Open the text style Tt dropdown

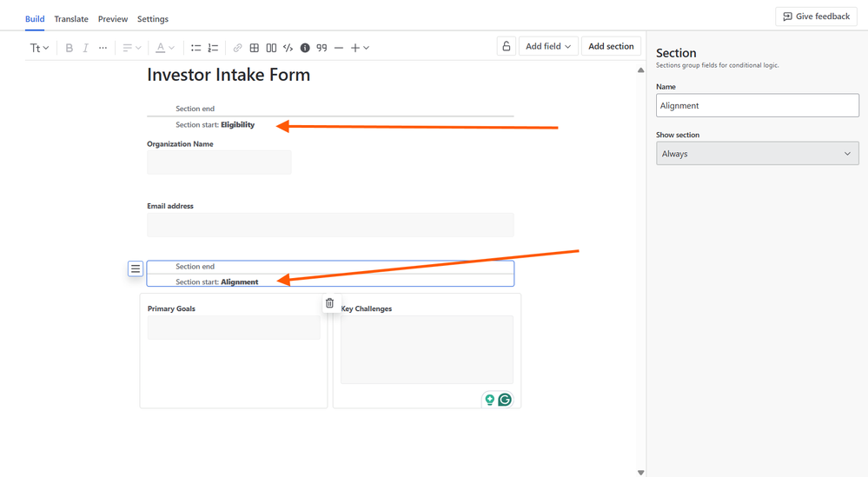point(39,48)
